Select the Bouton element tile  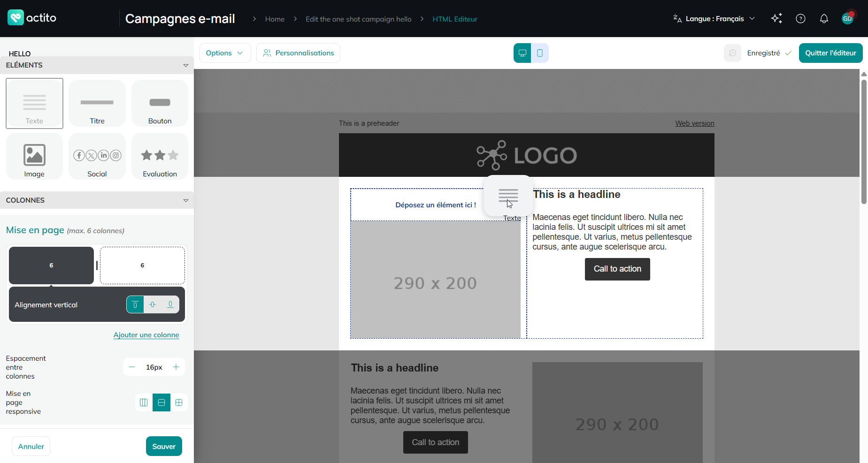(x=160, y=103)
